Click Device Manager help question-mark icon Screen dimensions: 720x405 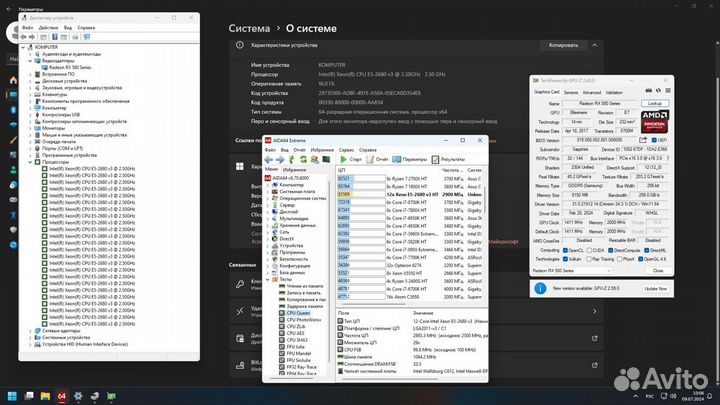[55, 37]
